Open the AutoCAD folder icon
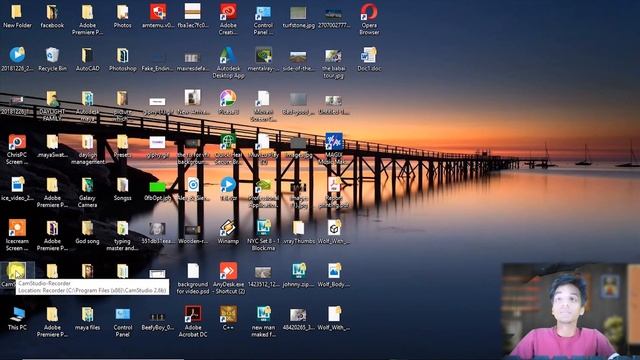Viewport: 640px width, 360px height. tap(87, 60)
